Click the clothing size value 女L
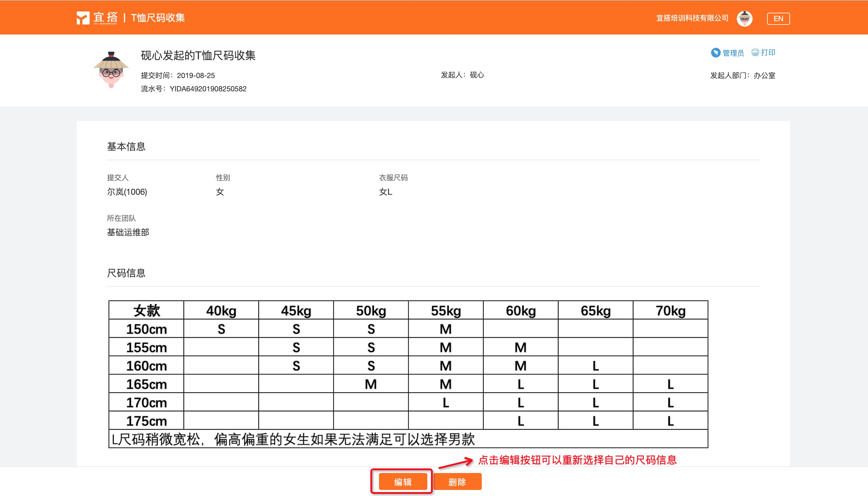868x496 pixels. pyautogui.click(x=385, y=192)
